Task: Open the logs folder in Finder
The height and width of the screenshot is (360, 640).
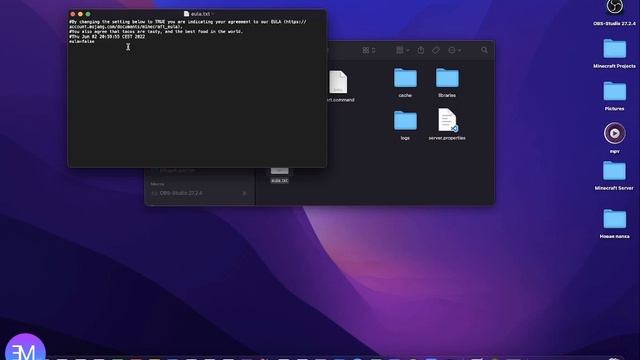Action: click(405, 121)
